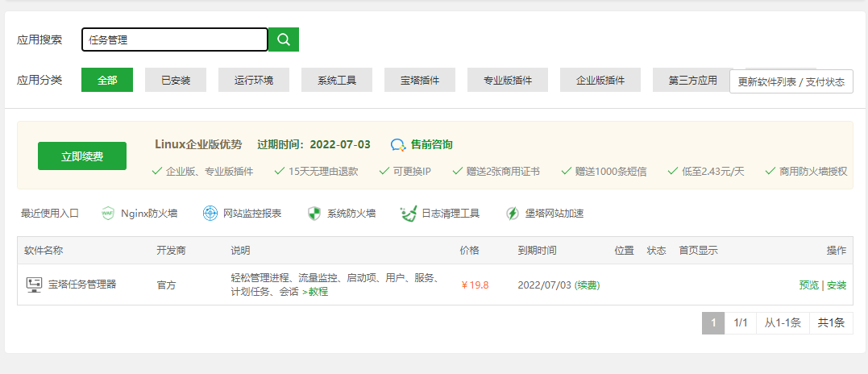Click 商用防火墙授权 benefit text

coord(813,172)
